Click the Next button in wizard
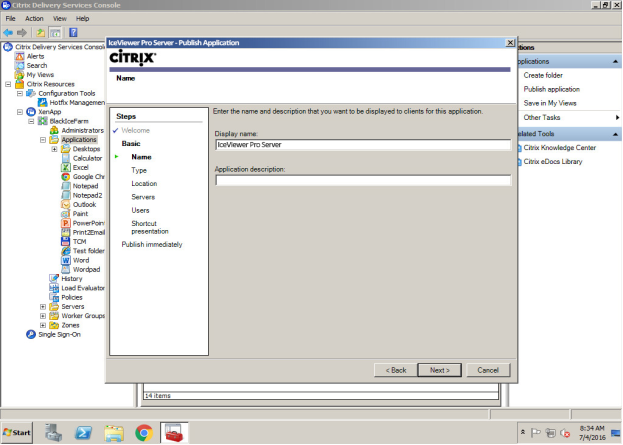The height and width of the screenshot is (445, 623). [439, 370]
